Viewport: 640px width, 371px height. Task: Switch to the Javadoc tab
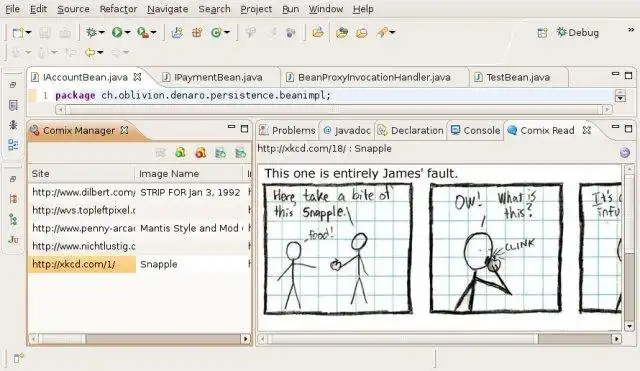click(347, 131)
